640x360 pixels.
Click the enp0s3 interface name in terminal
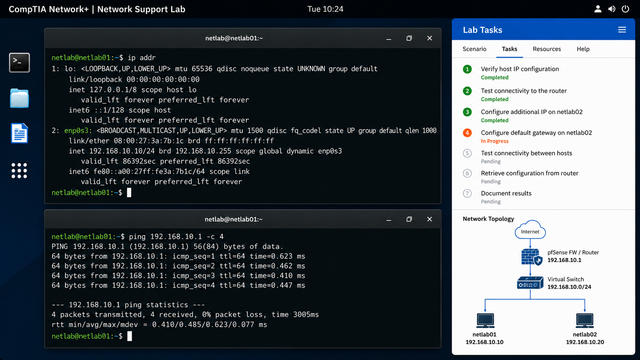point(76,131)
